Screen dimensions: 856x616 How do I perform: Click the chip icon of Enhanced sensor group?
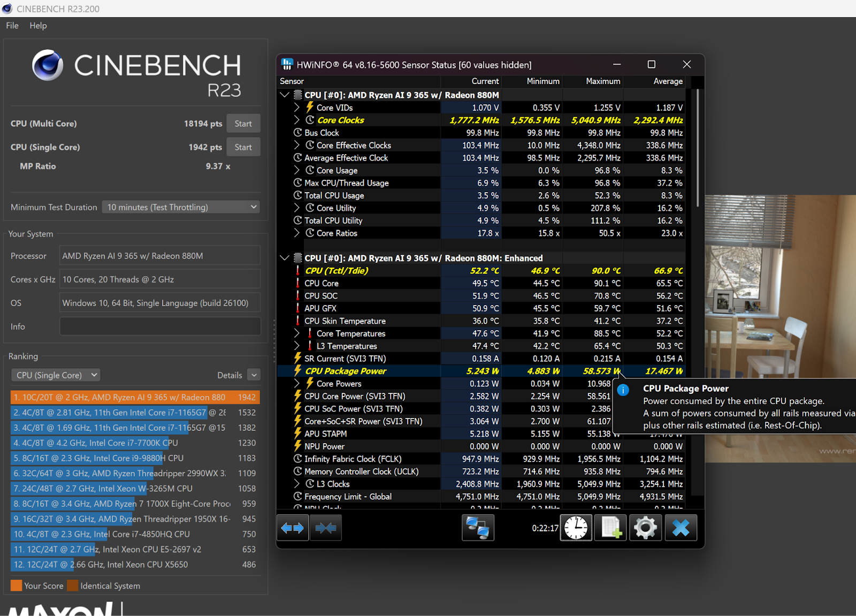[x=298, y=258]
